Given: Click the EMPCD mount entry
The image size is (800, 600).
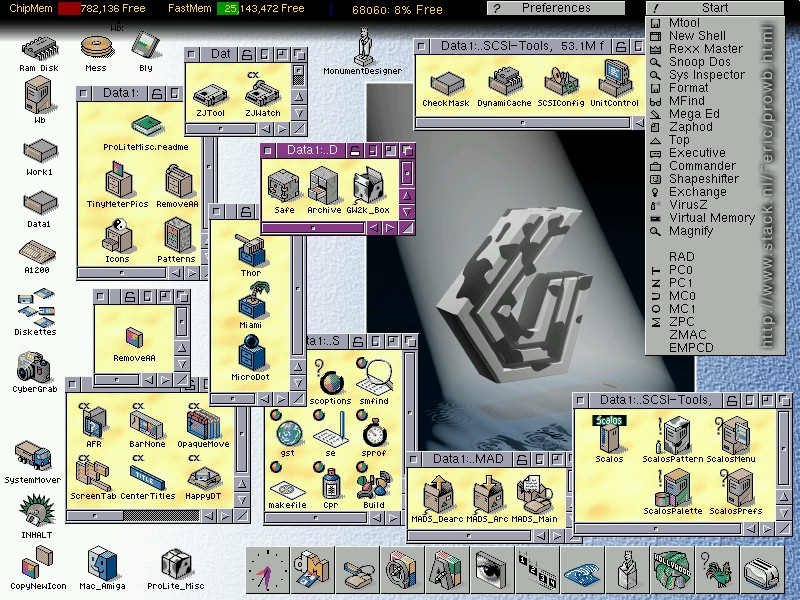Looking at the screenshot, I should 691,348.
